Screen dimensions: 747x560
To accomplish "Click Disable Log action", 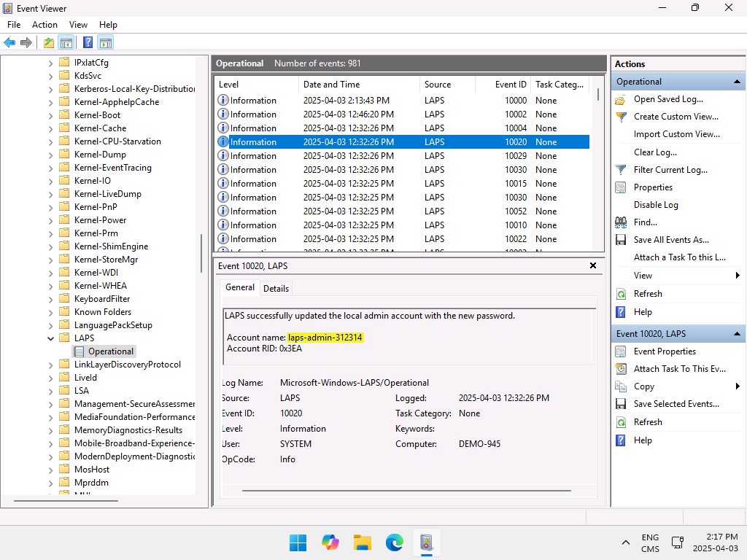I will click(655, 205).
